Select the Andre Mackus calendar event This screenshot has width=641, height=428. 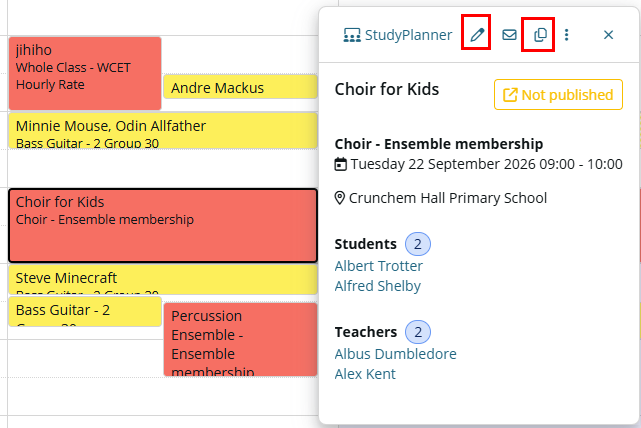[x=240, y=87]
